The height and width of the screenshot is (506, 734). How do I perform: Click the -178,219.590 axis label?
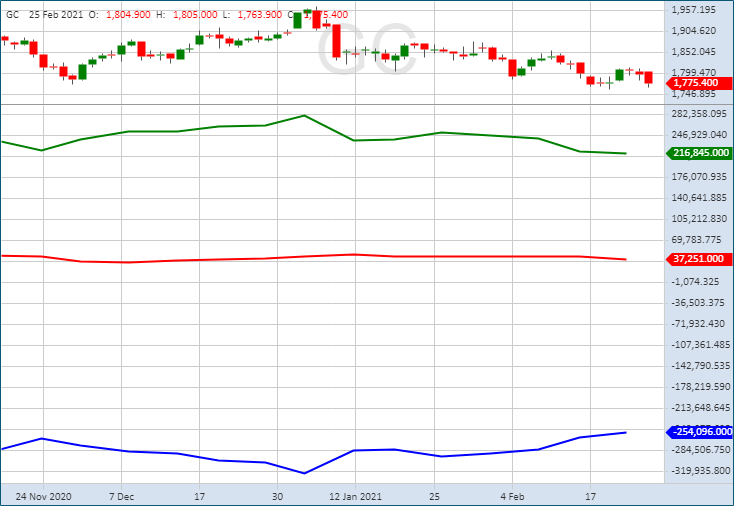701,387
